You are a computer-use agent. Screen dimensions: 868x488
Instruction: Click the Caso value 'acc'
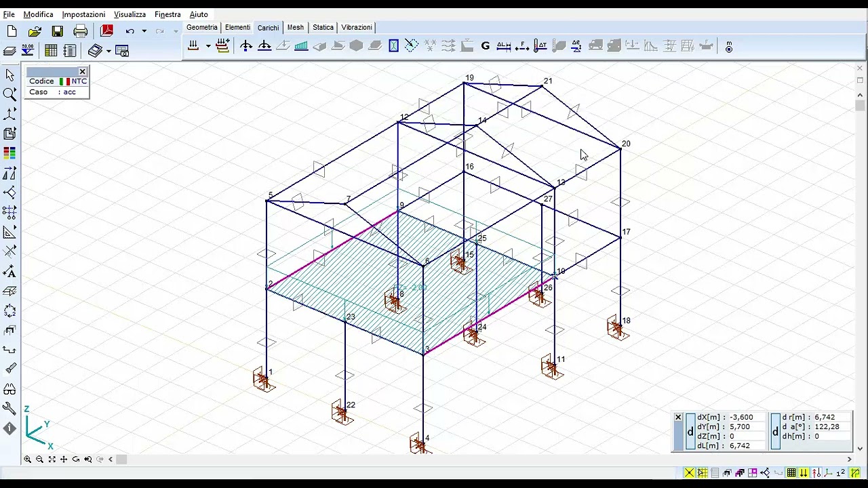coord(69,92)
